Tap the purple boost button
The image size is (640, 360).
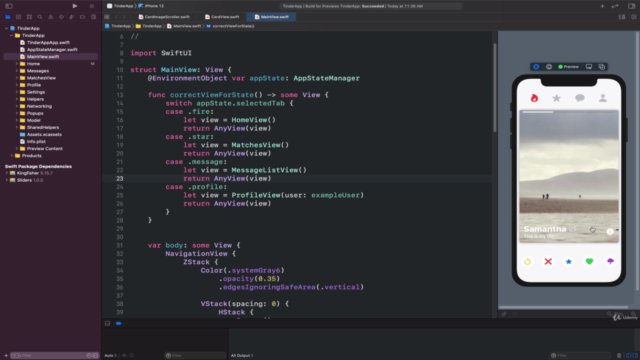(610, 261)
